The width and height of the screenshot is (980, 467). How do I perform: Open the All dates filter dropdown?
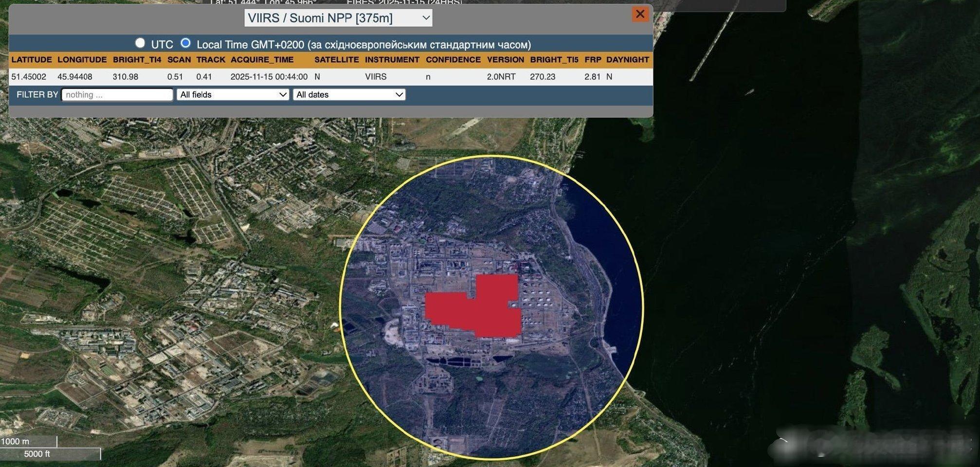(349, 95)
